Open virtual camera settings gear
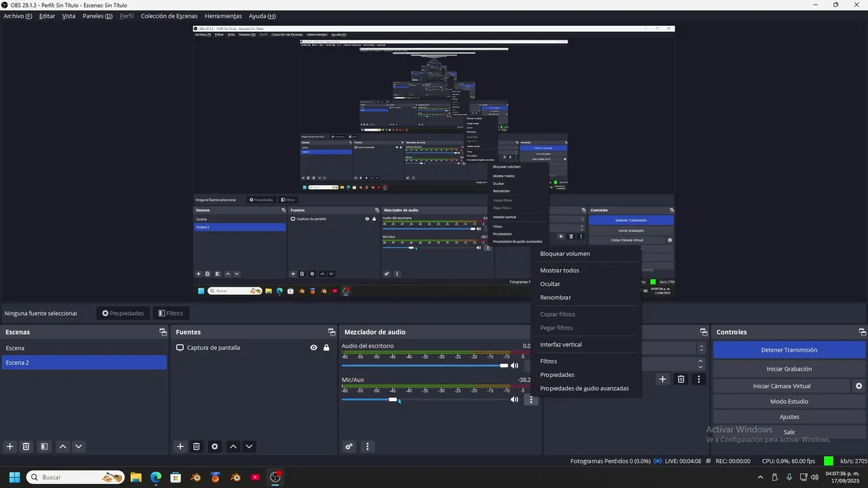Screen dimensions: 868x488 click(x=859, y=386)
